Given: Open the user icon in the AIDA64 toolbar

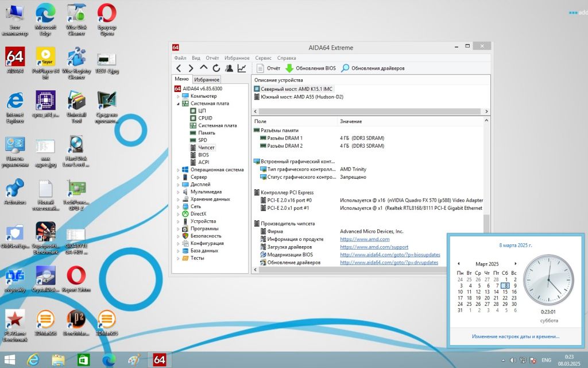Looking at the screenshot, I should click(229, 68).
